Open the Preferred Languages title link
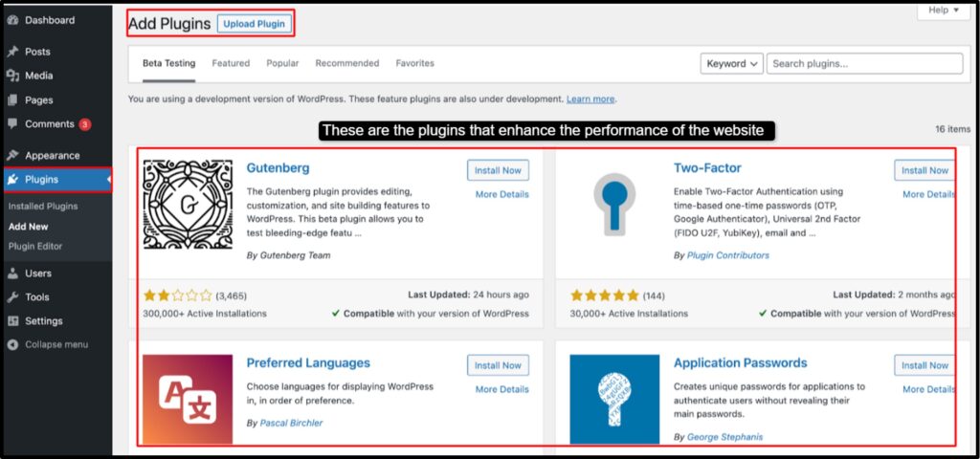Screen dimensions: 980x459 click(x=308, y=362)
